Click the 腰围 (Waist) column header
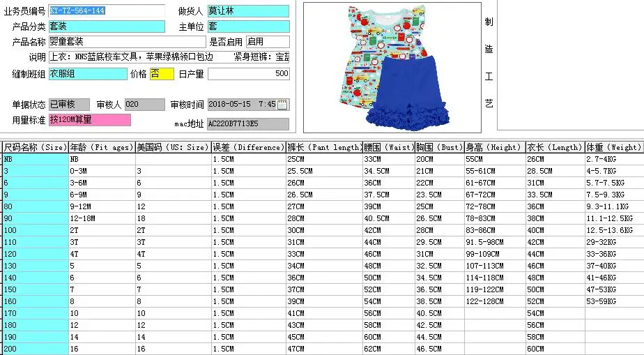The height and width of the screenshot is (355, 644). click(388, 147)
